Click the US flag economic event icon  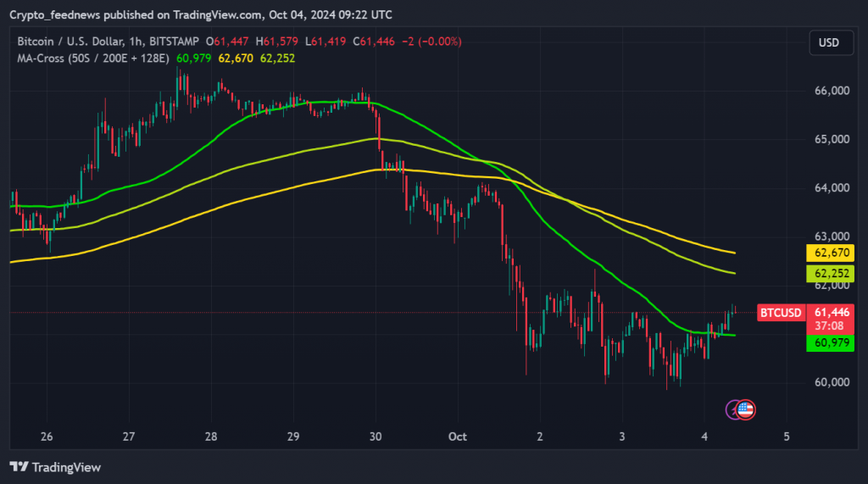[x=746, y=410]
